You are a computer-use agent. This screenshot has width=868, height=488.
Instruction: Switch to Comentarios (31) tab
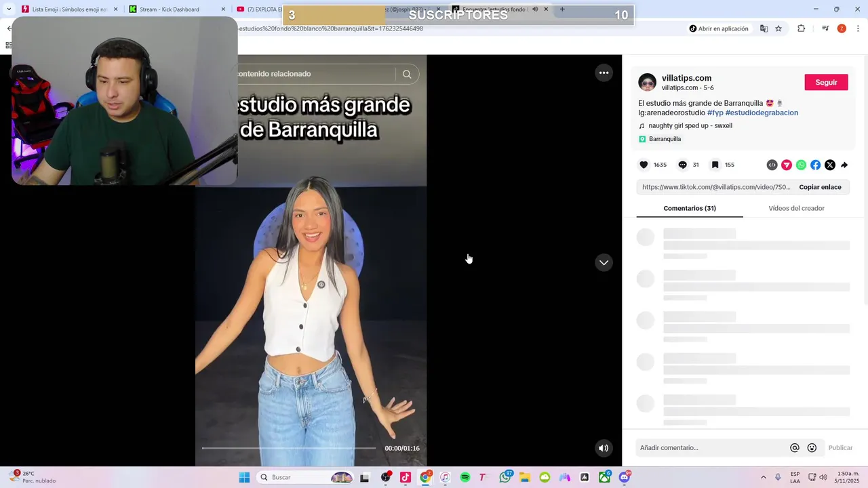(690, 208)
